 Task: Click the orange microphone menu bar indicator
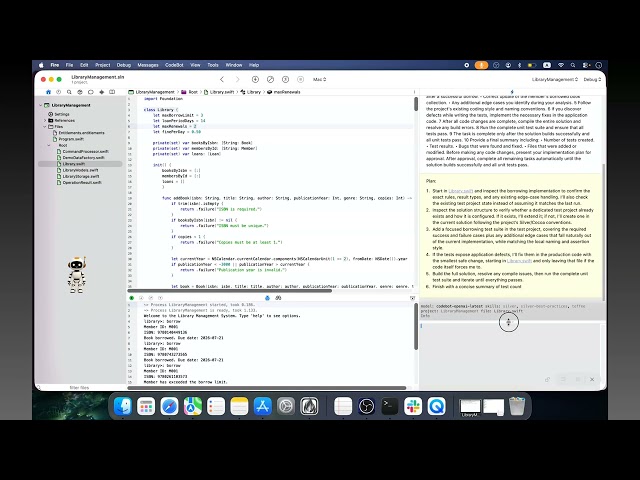click(x=481, y=65)
